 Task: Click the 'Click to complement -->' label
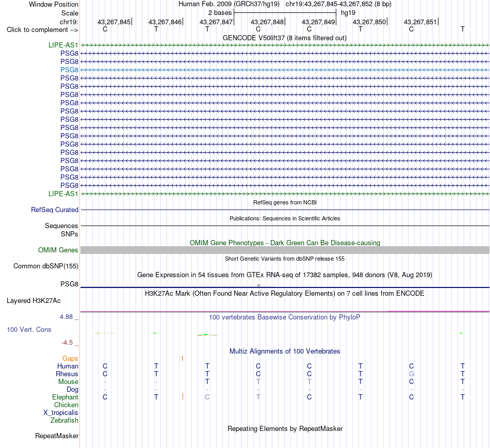pos(42,30)
